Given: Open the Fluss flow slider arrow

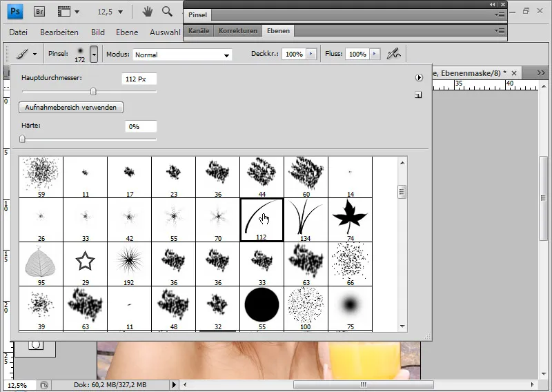Looking at the screenshot, I should click(x=375, y=54).
